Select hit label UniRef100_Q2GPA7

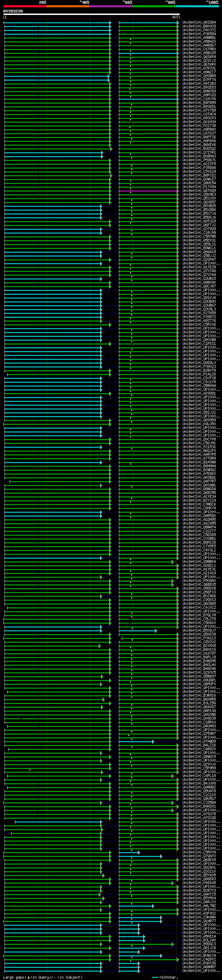click(x=199, y=259)
